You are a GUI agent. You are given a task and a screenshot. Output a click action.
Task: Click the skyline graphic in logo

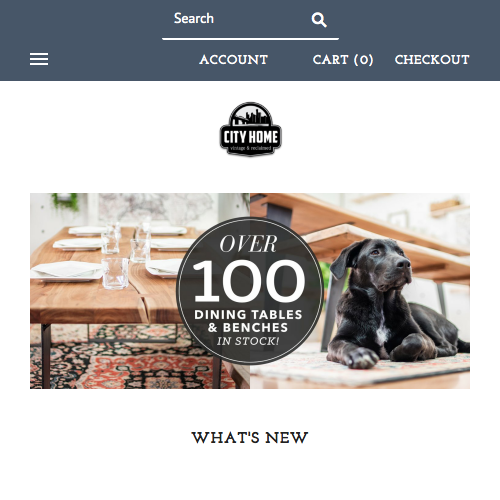pos(251,117)
